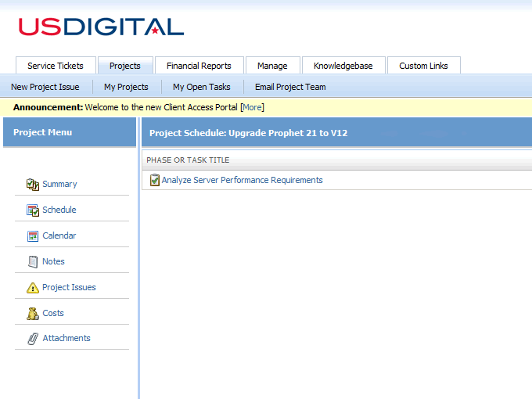Click the Announcement welcome message text
The width and height of the screenshot is (532, 399).
pos(161,107)
